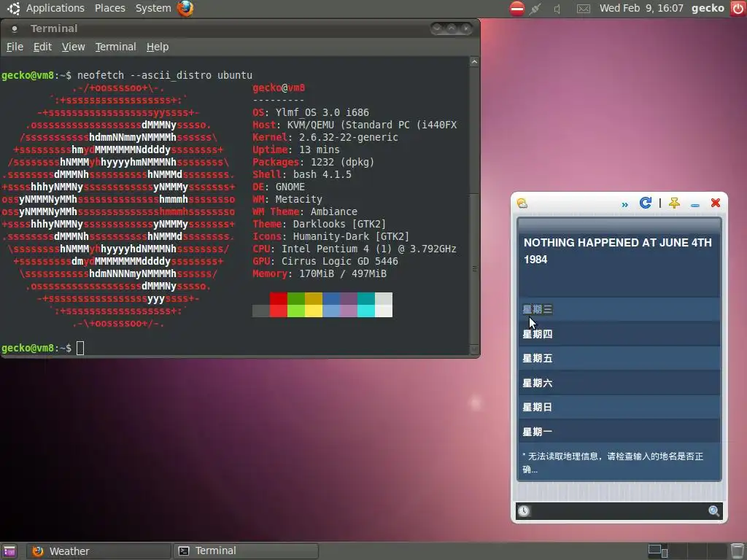
Task: Open the Terminal Edit menu
Action: click(x=42, y=47)
